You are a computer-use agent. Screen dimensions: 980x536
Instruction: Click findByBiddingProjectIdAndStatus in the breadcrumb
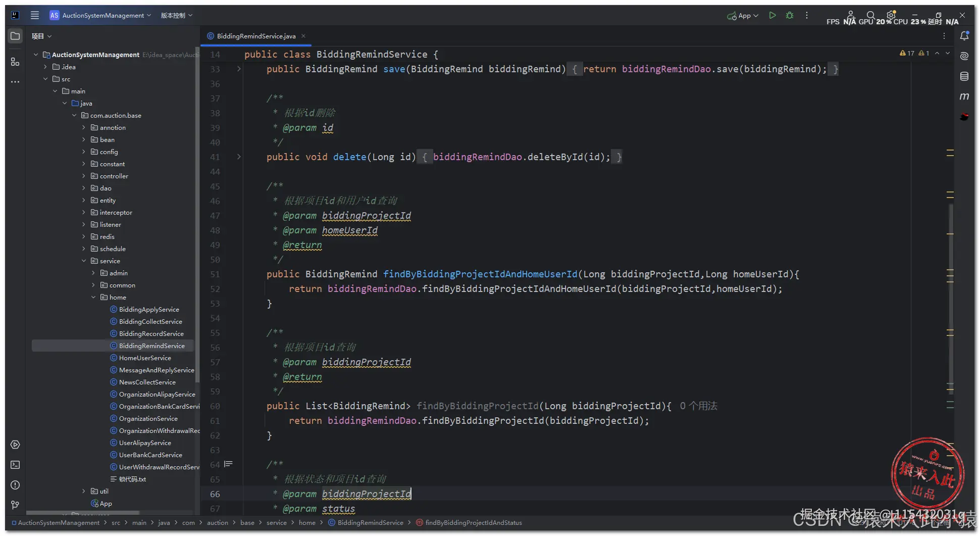[469, 523]
